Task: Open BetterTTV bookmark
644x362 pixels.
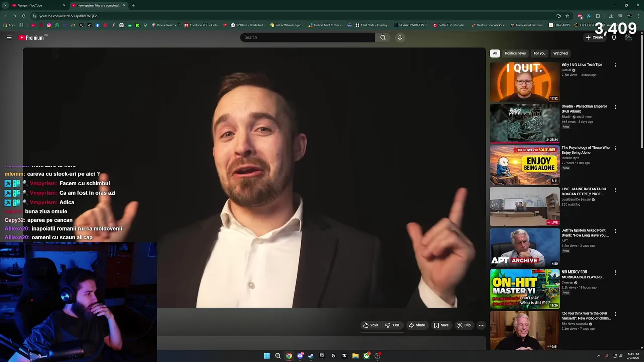Action: click(x=450, y=25)
